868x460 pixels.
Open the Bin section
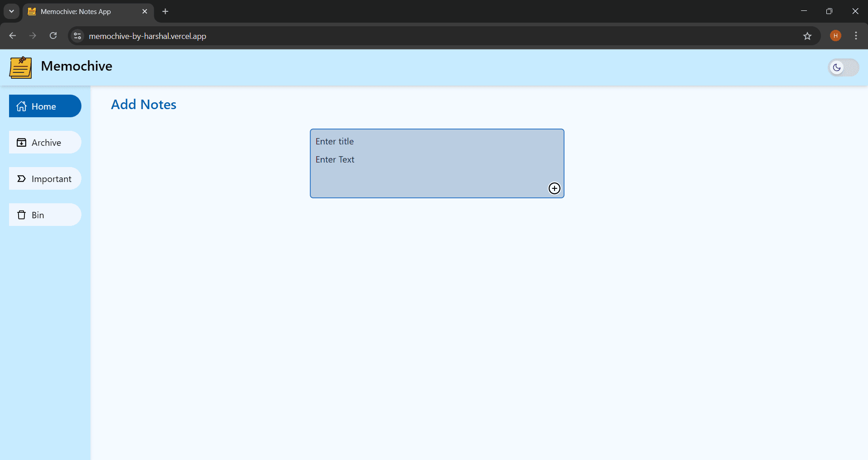point(45,215)
